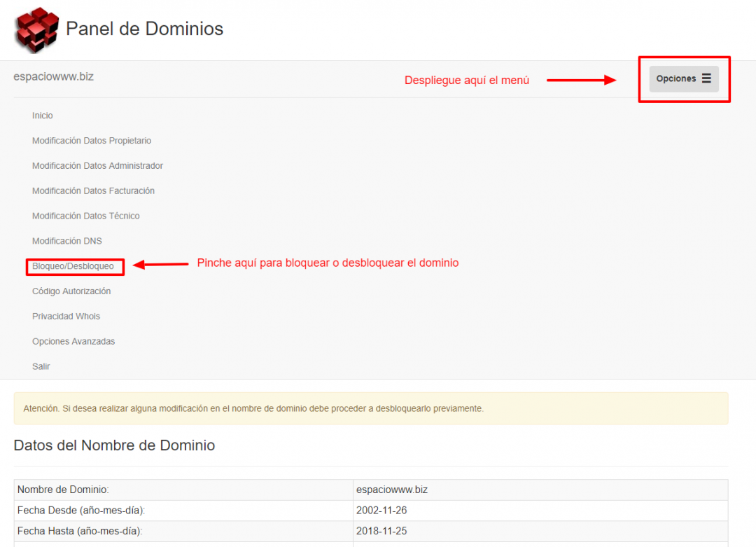Image resolution: width=756 pixels, height=547 pixels.
Task: Click the hamburger icon in Opciones button
Action: coord(706,78)
